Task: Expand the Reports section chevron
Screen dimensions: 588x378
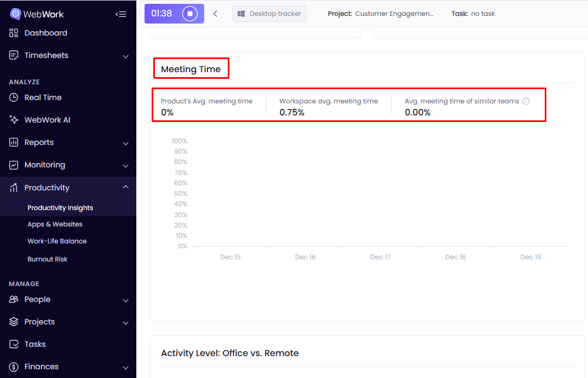Action: coord(125,143)
